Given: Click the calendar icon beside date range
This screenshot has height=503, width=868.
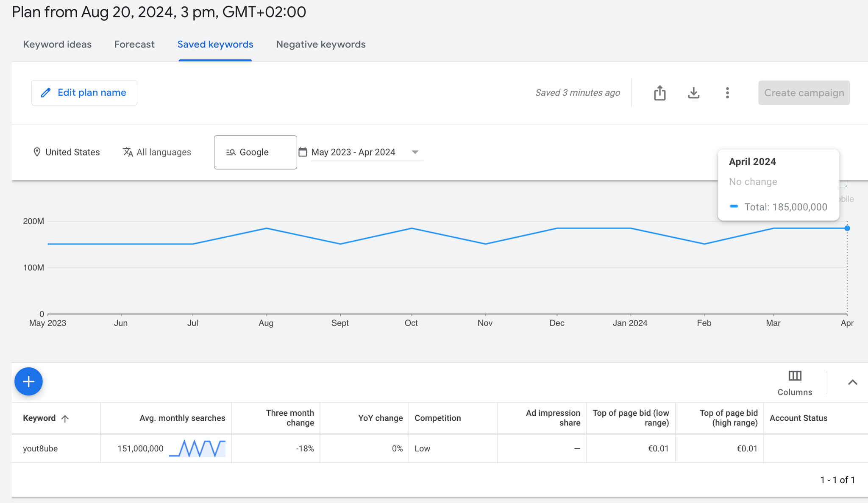Looking at the screenshot, I should 303,152.
